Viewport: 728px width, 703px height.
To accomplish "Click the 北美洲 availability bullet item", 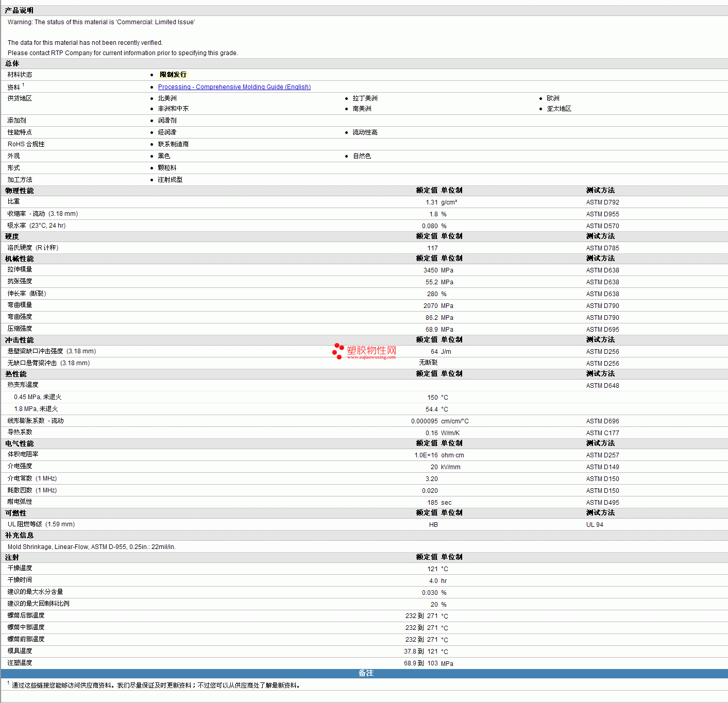I will tap(167, 98).
